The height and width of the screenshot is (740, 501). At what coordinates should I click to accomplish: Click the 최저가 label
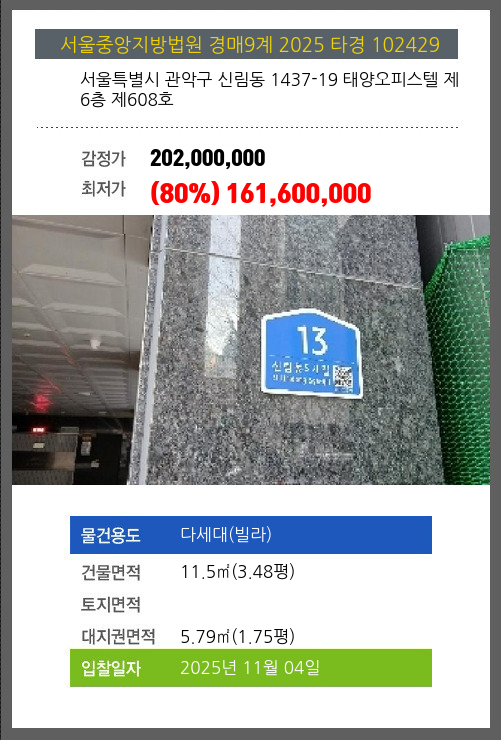(x=103, y=189)
